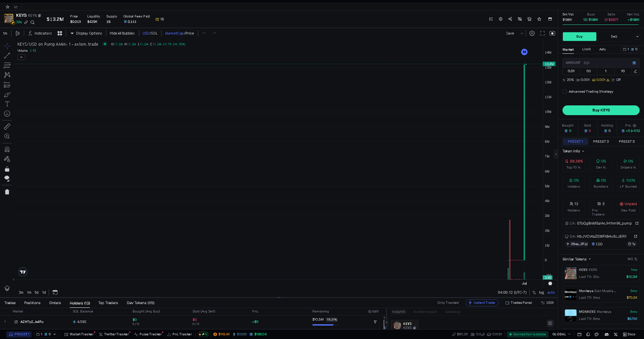
Task: Choose 0.01 quick amount
Action: 571,71
